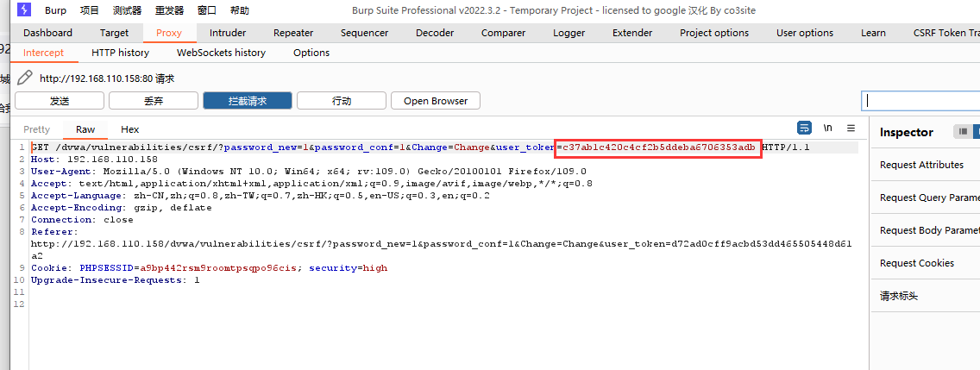Click the user_token value c37ab1c420c4cf2b5ddeba6706353adb

tap(659, 147)
